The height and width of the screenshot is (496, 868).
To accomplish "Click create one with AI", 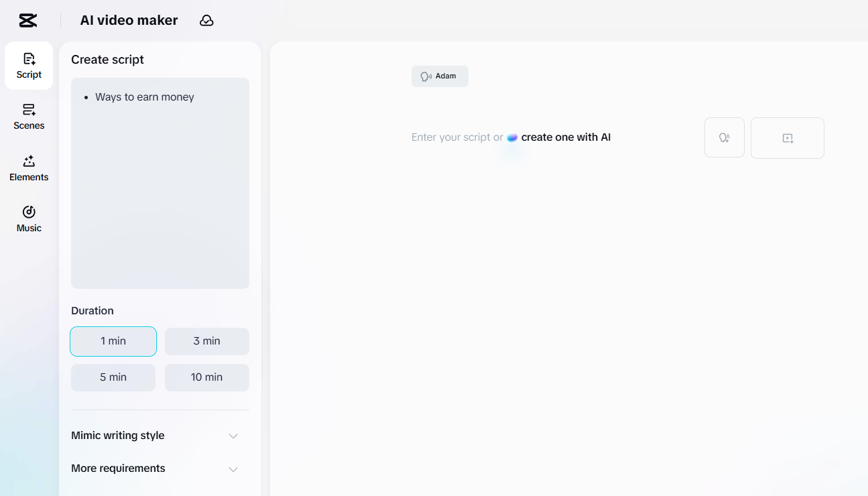I will pos(564,137).
